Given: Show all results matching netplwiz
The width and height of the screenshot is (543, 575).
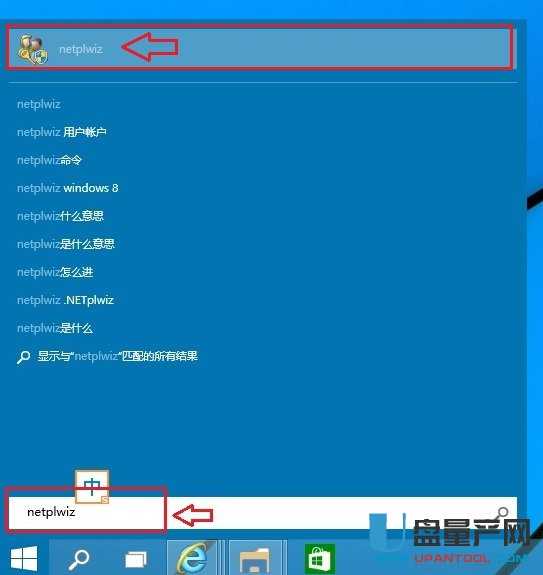Looking at the screenshot, I should click(107, 356).
